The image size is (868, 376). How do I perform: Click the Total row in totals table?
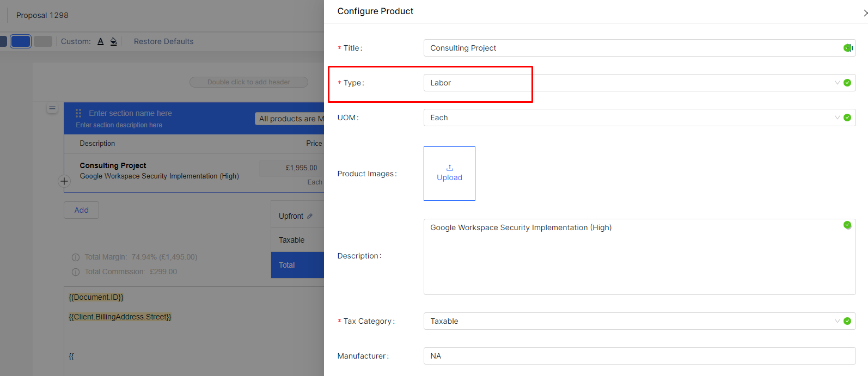(x=297, y=265)
